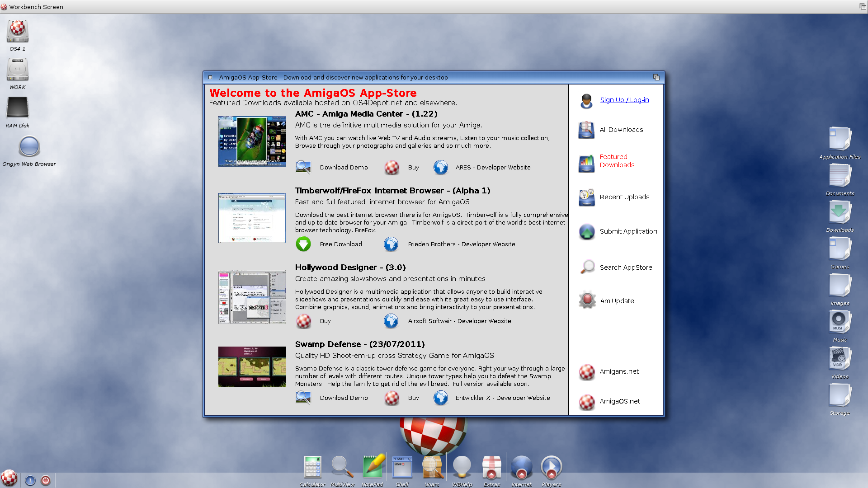Open NotePad from the dock

click(373, 466)
